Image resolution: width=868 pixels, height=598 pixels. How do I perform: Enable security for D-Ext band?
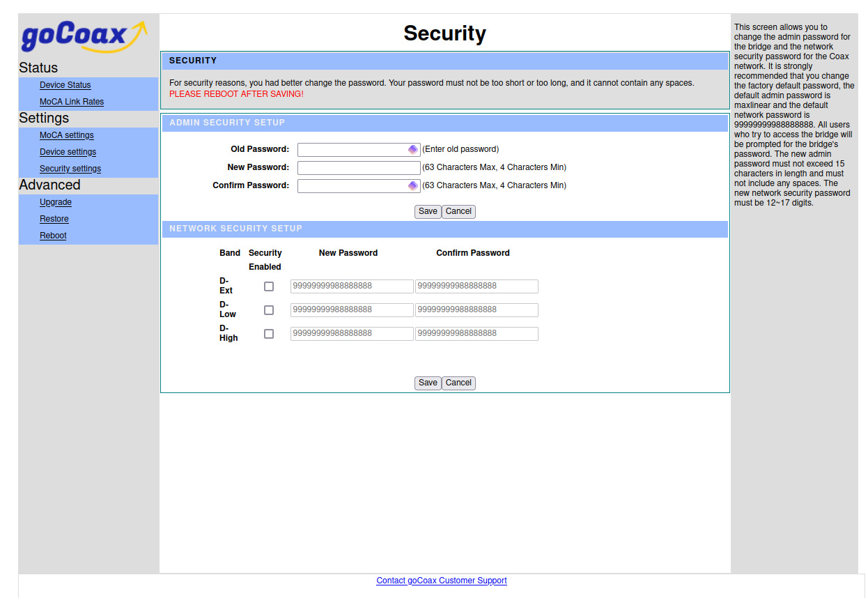point(269,286)
